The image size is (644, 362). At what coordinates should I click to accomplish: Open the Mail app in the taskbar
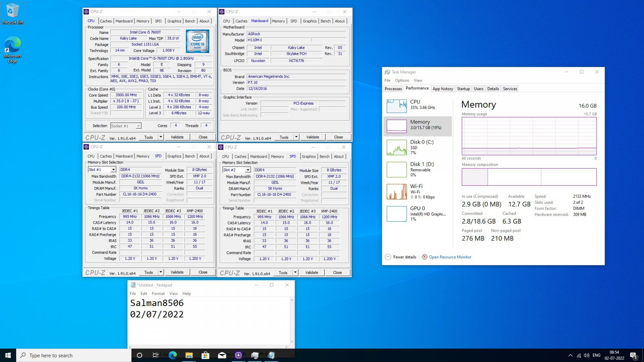coord(222,355)
